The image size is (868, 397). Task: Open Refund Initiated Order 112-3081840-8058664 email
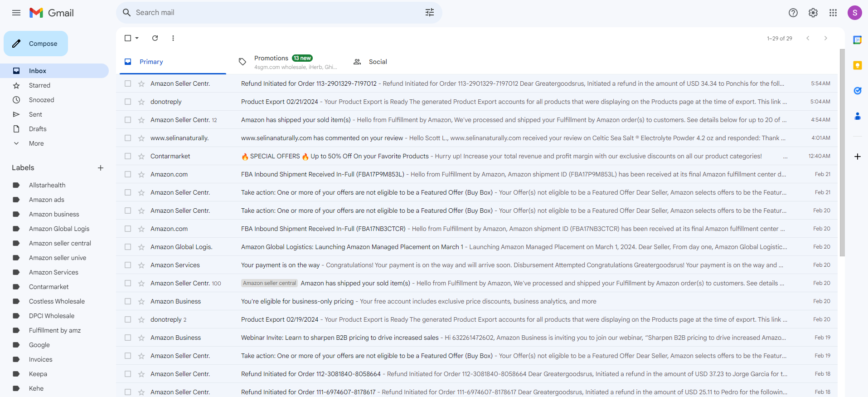(x=477, y=374)
